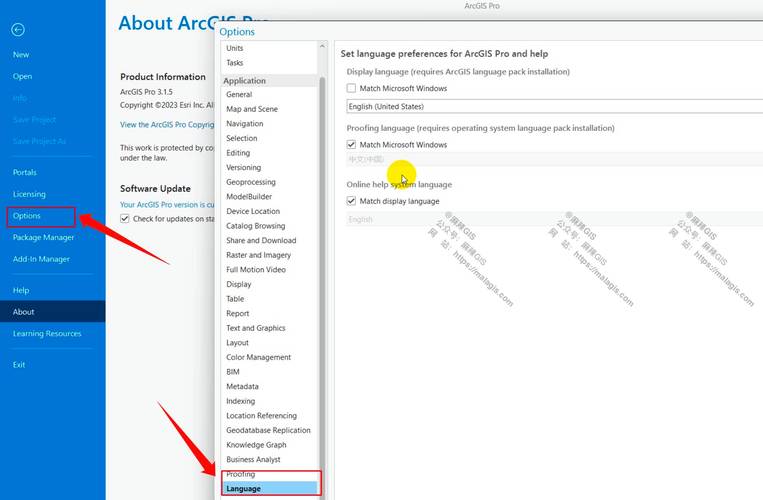Click the Application section header
Screen dimensions: 763x500
tap(270, 81)
